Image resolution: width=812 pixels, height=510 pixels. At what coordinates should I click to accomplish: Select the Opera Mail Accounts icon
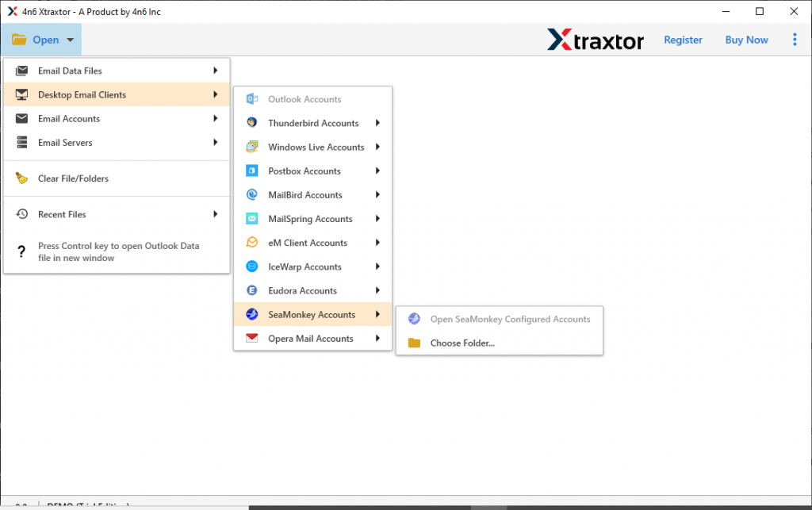pyautogui.click(x=253, y=338)
